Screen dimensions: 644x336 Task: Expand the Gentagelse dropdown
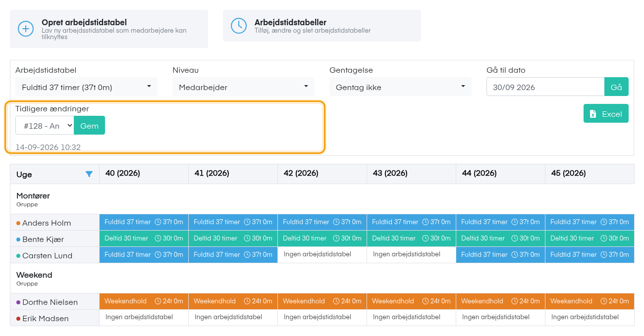[x=400, y=87]
